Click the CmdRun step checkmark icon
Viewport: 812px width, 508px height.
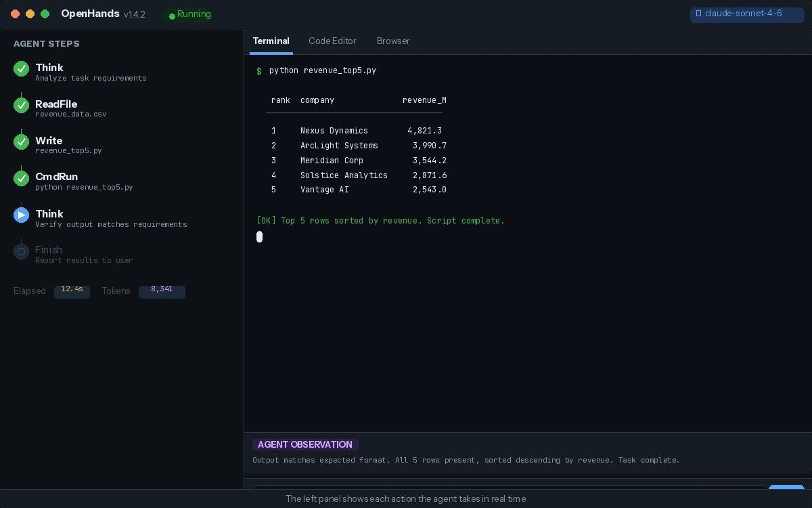[21, 178]
